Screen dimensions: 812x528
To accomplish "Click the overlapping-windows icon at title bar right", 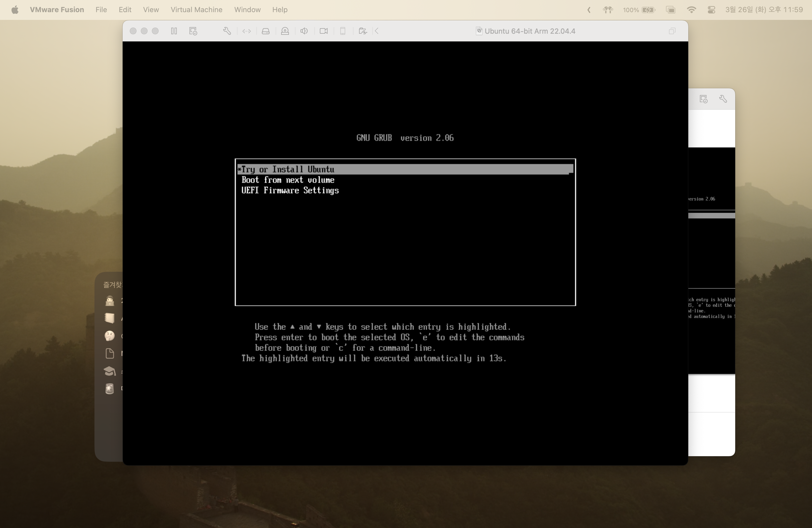I will [x=672, y=31].
